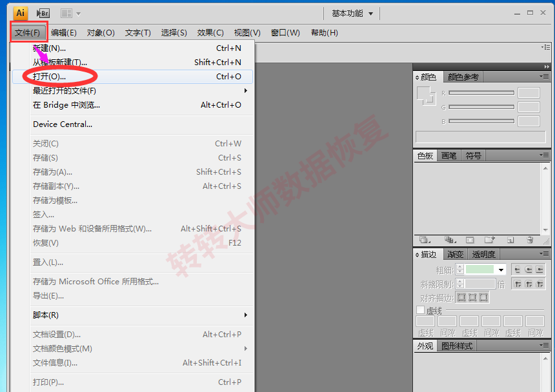Click the 粗细 stroke weight stepper

(459, 269)
